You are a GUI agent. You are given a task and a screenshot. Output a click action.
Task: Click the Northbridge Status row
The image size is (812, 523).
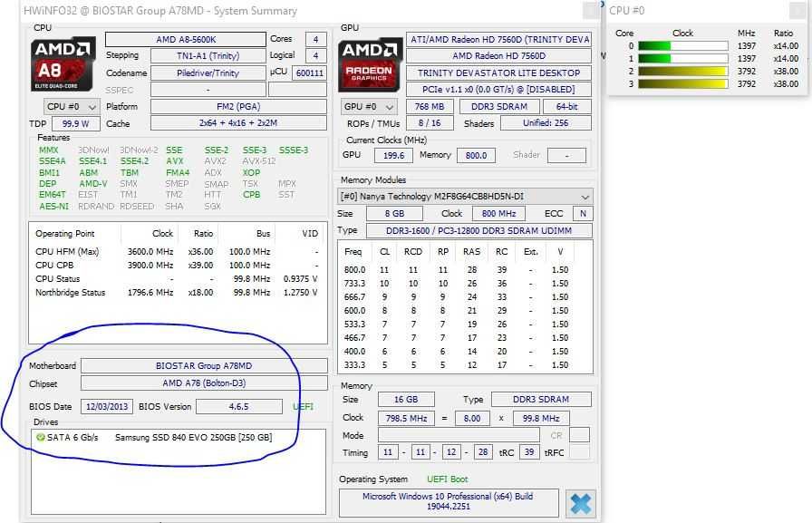click(x=177, y=293)
